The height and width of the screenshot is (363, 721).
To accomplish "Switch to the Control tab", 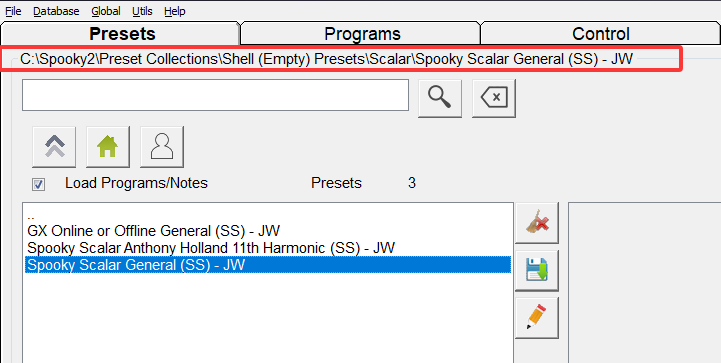I will 601,34.
